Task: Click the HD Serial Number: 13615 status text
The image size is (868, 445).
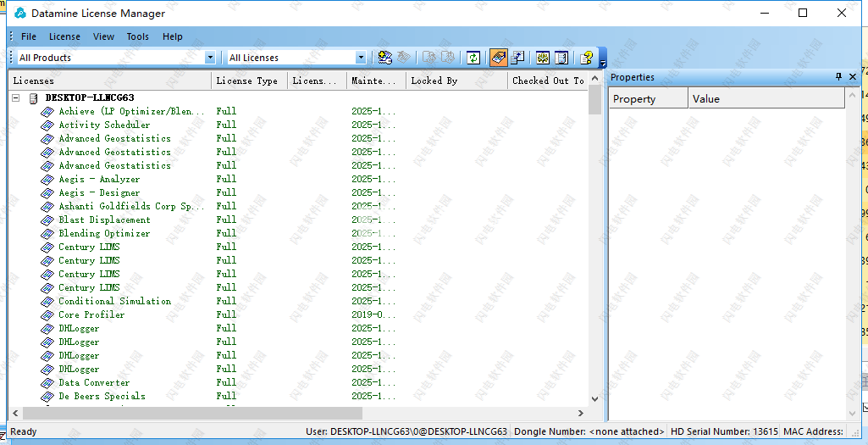Action: [724, 431]
